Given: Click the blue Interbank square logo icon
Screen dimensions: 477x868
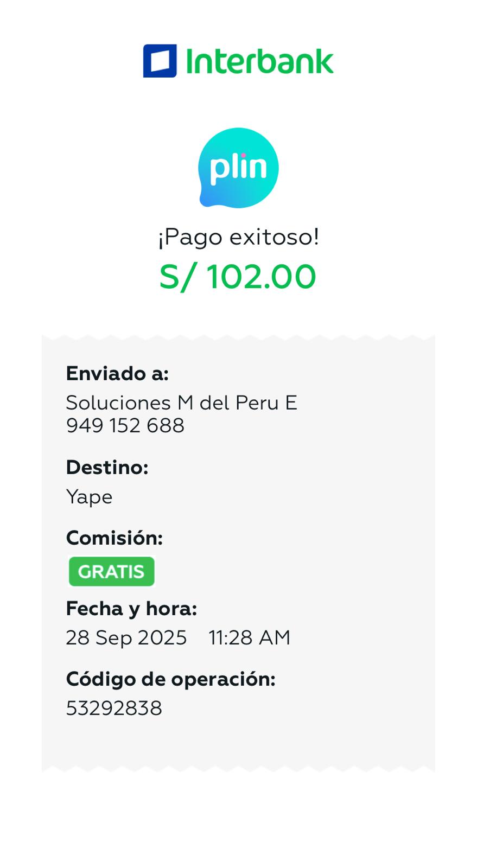Looking at the screenshot, I should (160, 61).
